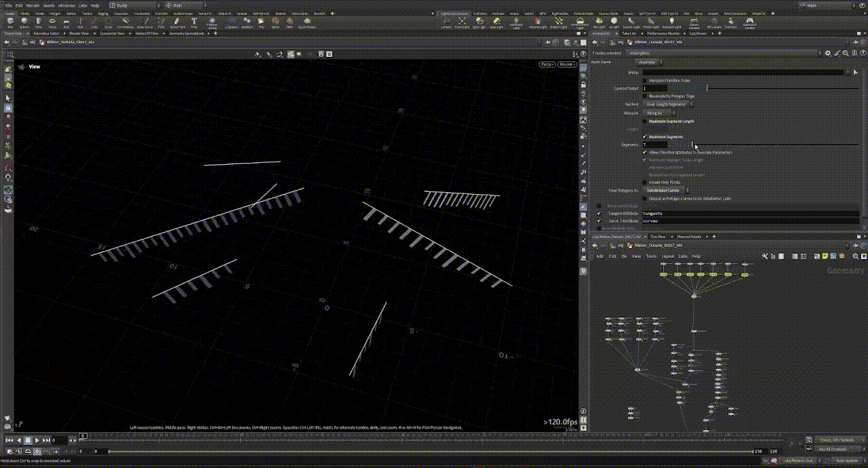Image resolution: width=868 pixels, height=468 pixels.
Task: Toggle Tangent Attribute checkbox
Action: pyautogui.click(x=599, y=214)
